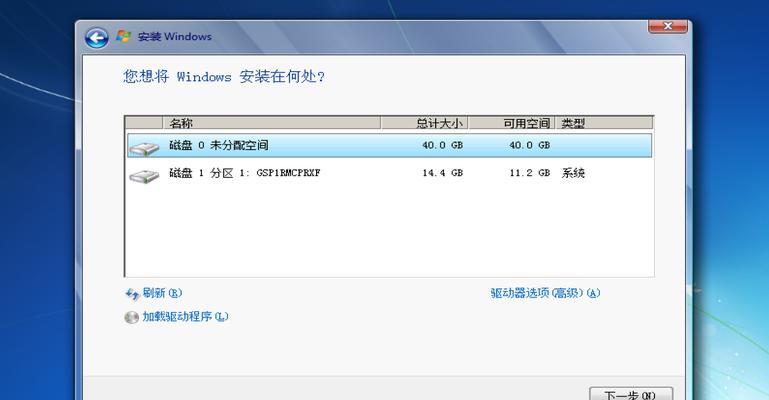Click heading 您想将 Windows 安装在何处?
This screenshot has height=400, width=769.
tap(224, 76)
